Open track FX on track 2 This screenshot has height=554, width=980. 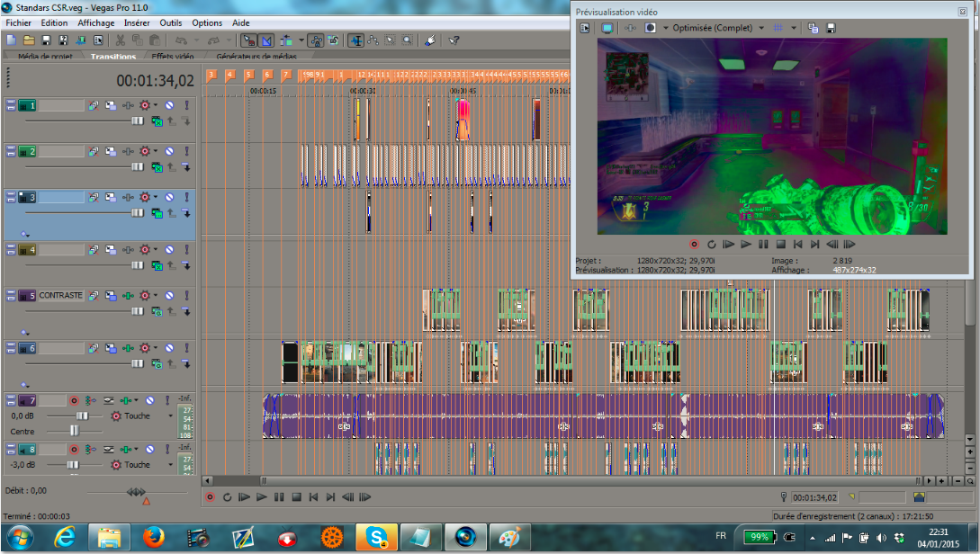128,151
